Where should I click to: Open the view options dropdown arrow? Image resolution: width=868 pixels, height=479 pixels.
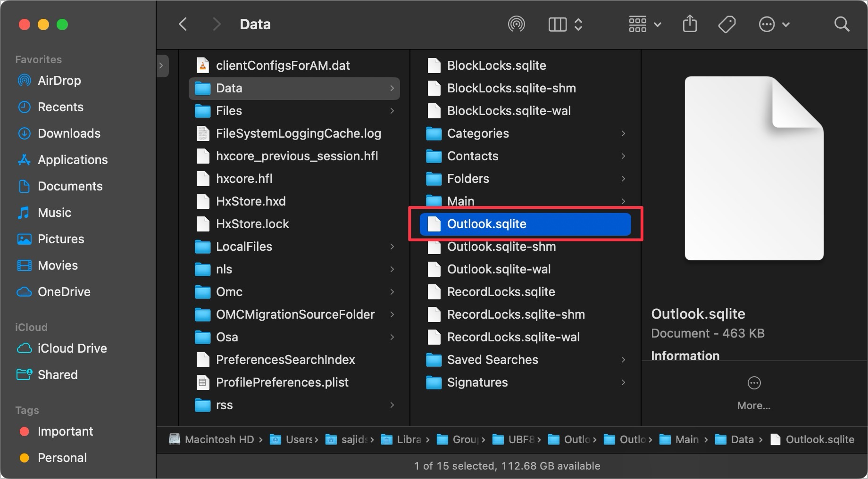(x=579, y=24)
